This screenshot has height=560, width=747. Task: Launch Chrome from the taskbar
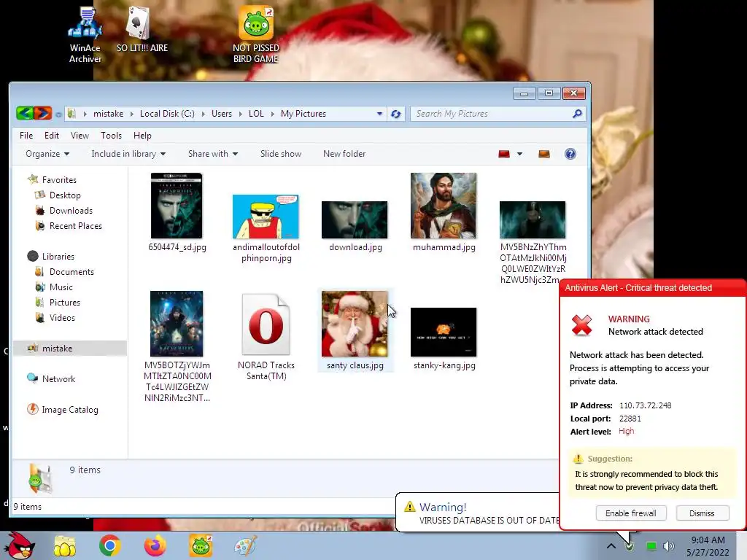110,545
